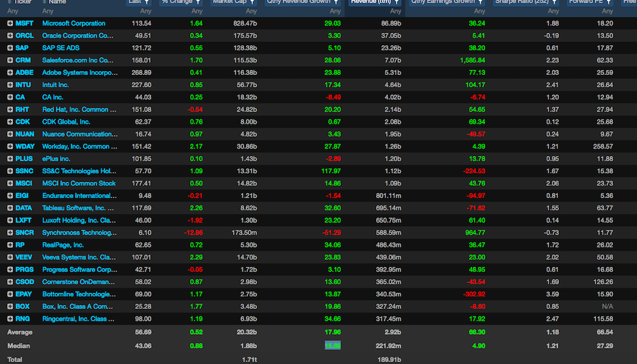The width and height of the screenshot is (637, 364).
Task: Expand the MSFT row details
Action: (x=10, y=24)
